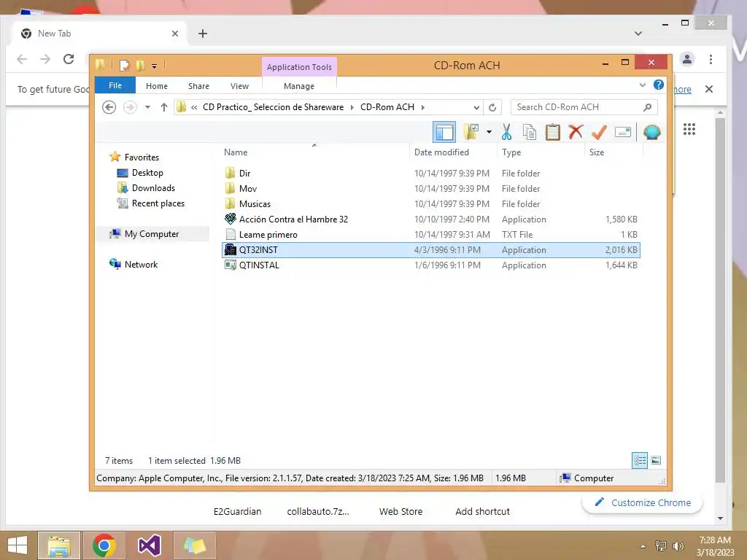Select Network in navigation pane
The height and width of the screenshot is (560, 747).
141,264
